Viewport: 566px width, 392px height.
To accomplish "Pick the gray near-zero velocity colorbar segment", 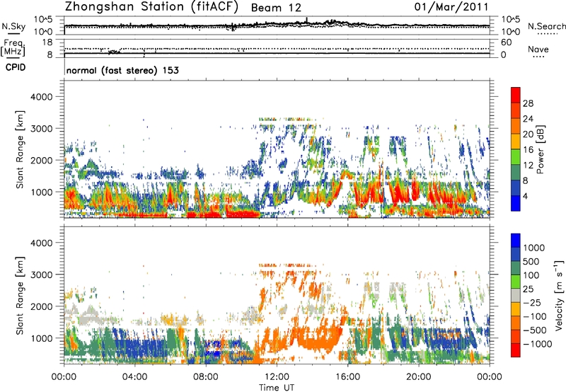I will (516, 295).
